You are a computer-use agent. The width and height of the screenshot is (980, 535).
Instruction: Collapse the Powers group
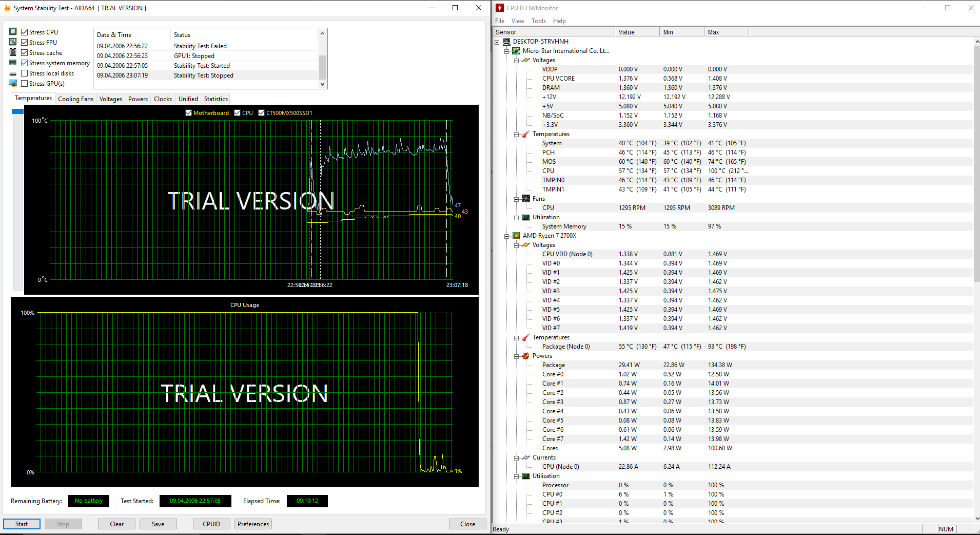516,356
